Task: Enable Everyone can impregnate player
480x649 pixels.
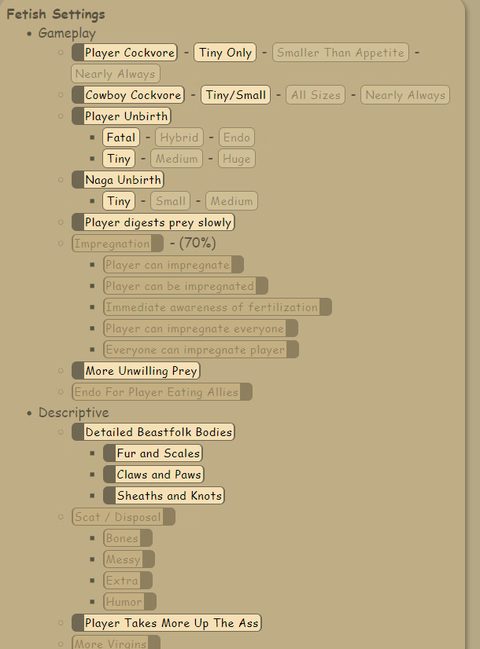Action: [201, 350]
